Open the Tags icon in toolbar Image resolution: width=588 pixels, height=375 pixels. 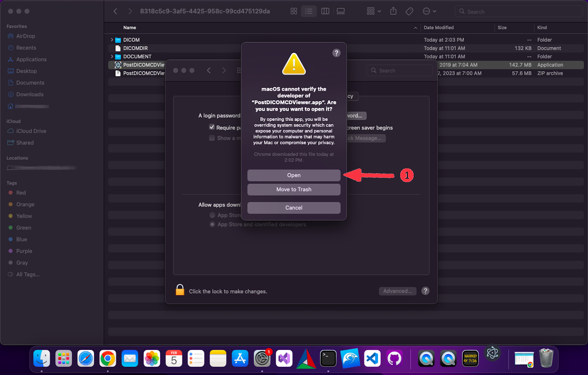coord(409,11)
